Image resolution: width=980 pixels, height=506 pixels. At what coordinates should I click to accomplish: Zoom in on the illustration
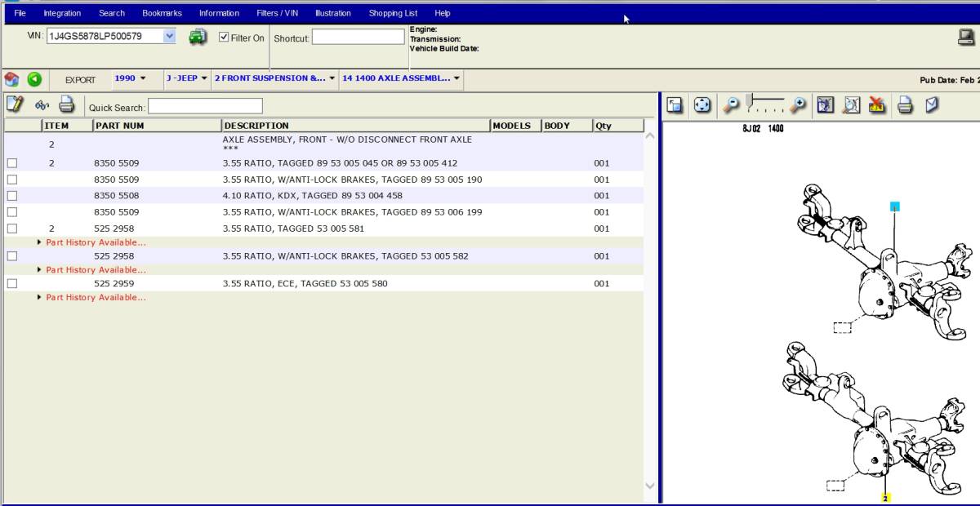[x=798, y=104]
